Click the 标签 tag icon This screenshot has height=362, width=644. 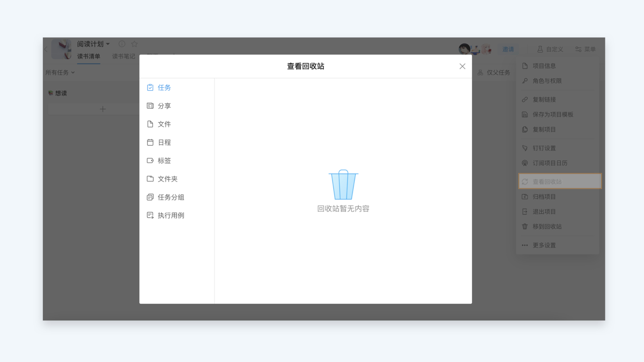coord(150,161)
